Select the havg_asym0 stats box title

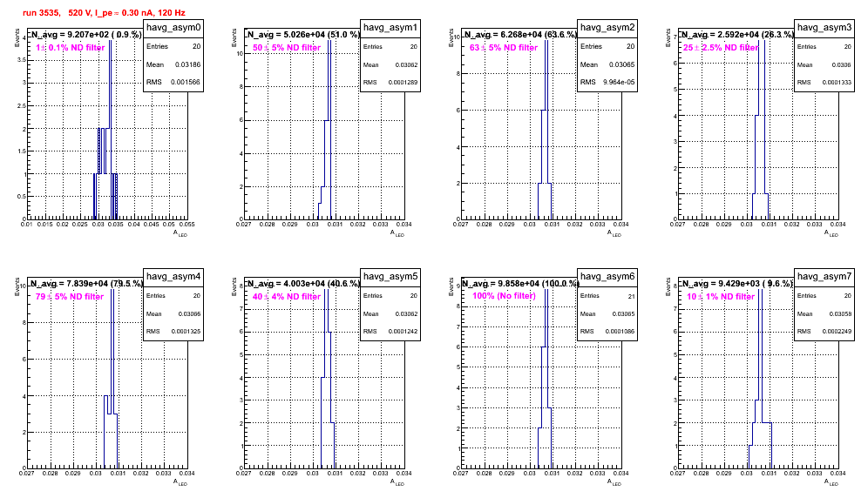point(173,27)
